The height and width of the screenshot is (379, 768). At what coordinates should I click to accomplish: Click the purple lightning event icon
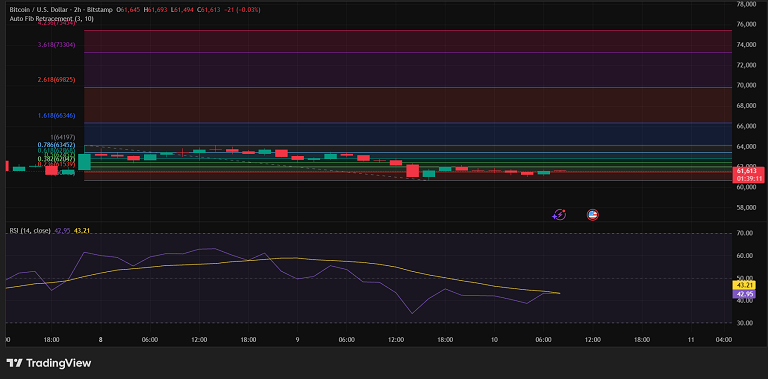click(x=559, y=214)
